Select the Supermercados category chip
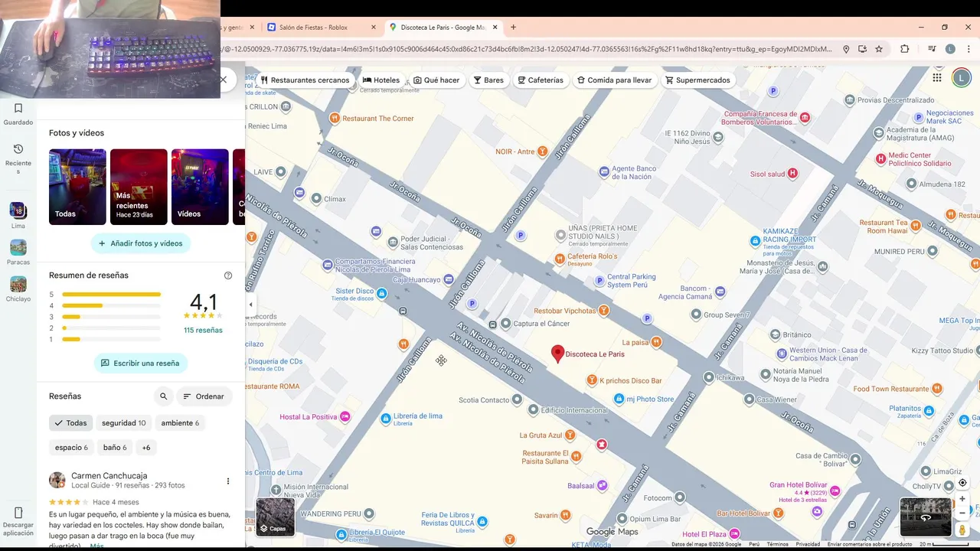Image resolution: width=980 pixels, height=551 pixels. pyautogui.click(x=697, y=80)
